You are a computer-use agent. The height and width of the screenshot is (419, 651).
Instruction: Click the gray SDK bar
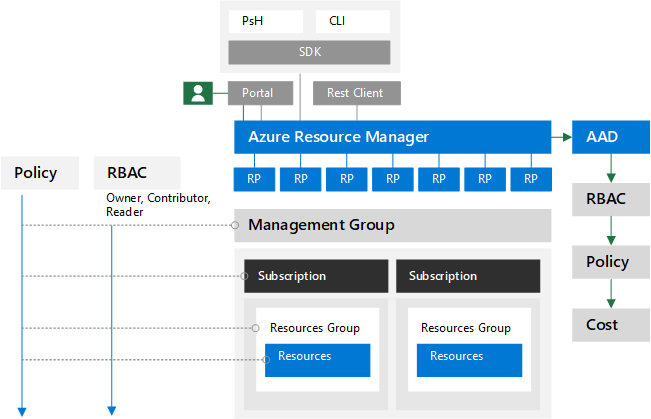click(x=309, y=52)
